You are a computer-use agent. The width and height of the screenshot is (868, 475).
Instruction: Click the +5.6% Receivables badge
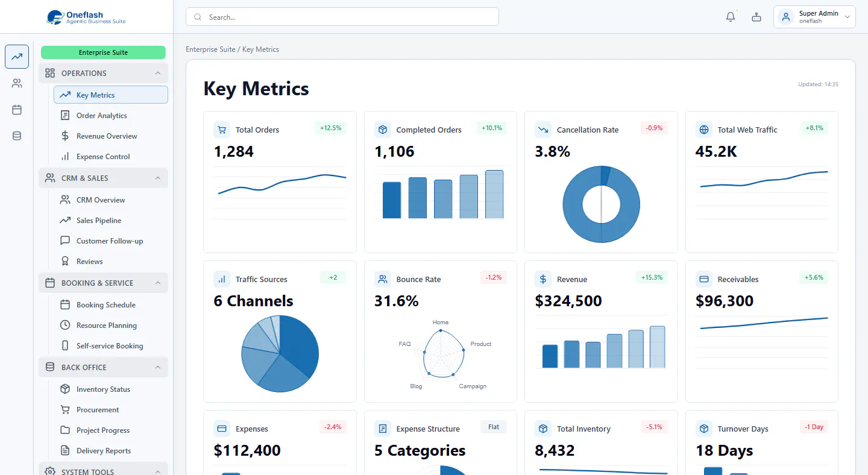pyautogui.click(x=814, y=277)
